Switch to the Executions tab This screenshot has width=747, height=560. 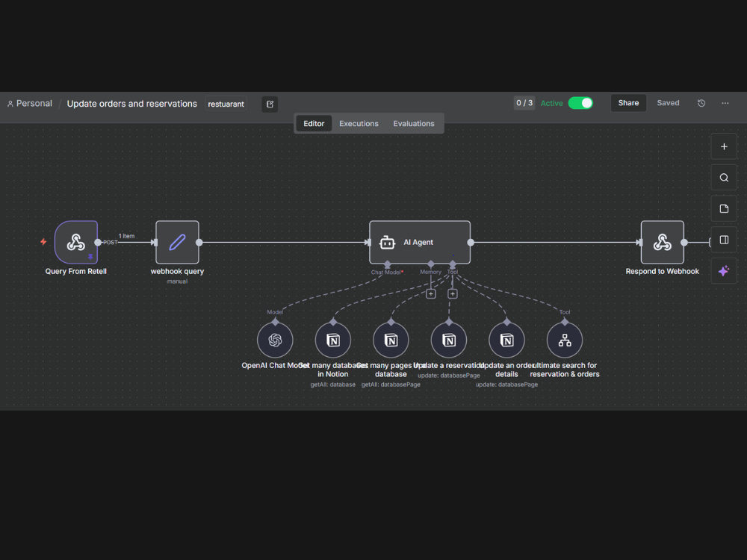[x=359, y=123]
